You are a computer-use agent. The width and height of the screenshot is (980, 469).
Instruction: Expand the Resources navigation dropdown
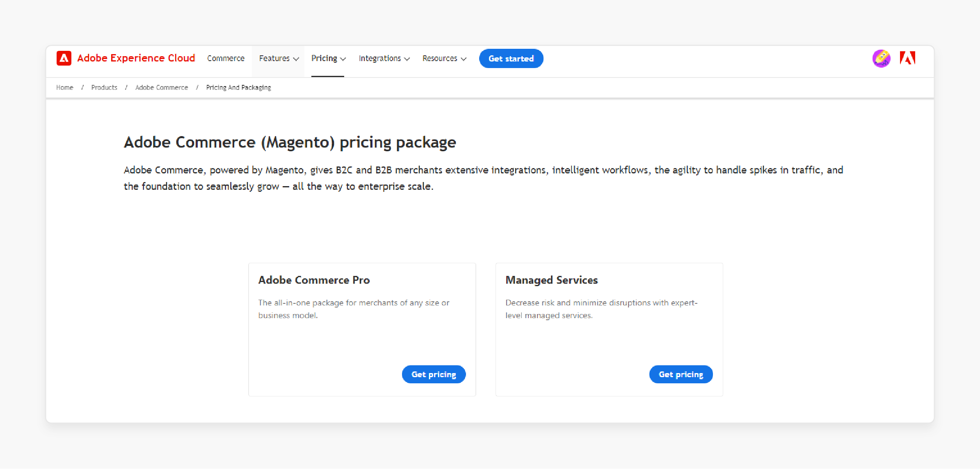[444, 59]
